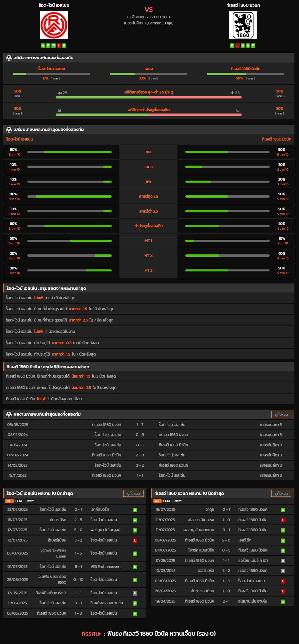The image size is (299, 644).
Task: Click L badge on Essen's 10/07/2025 match row
Action: click(135, 541)
